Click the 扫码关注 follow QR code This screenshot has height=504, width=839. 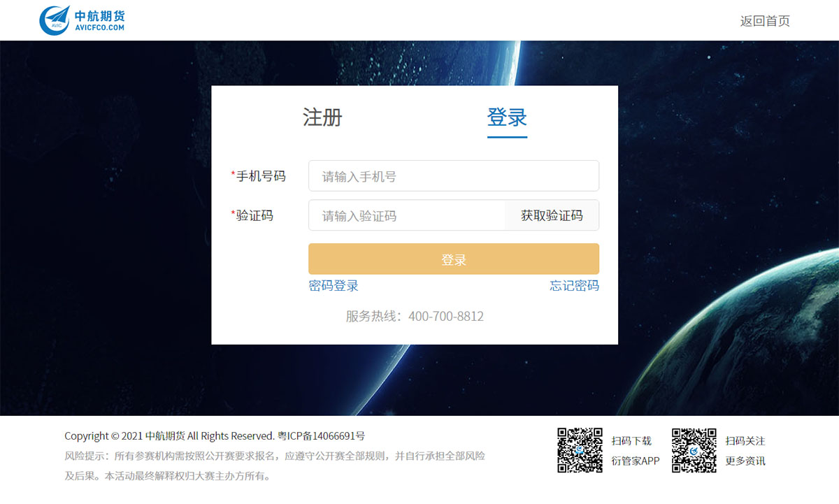(x=694, y=450)
